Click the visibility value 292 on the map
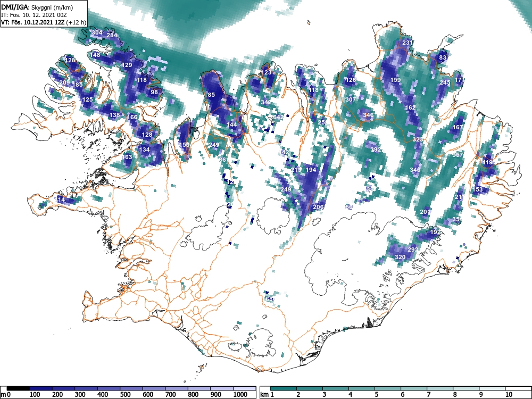The height and width of the screenshot is (399, 532). pyautogui.click(x=413, y=250)
